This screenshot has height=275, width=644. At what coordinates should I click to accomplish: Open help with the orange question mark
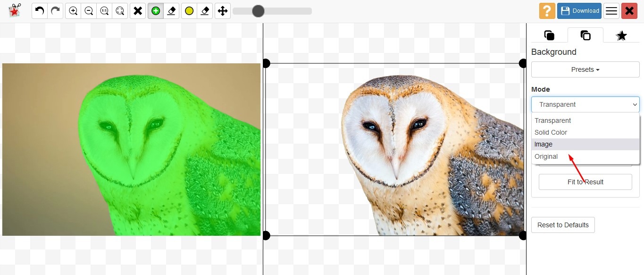(547, 11)
